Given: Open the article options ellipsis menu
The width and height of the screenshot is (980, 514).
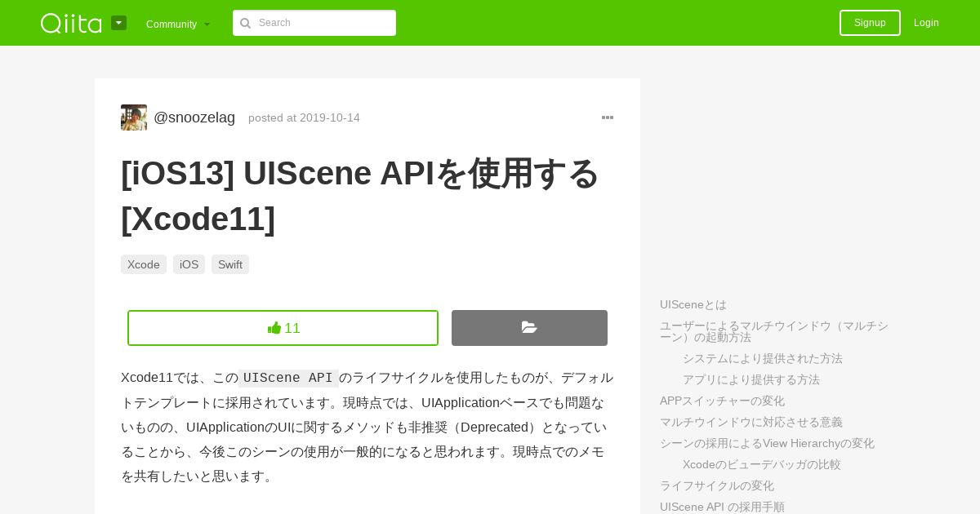Looking at the screenshot, I should [608, 117].
